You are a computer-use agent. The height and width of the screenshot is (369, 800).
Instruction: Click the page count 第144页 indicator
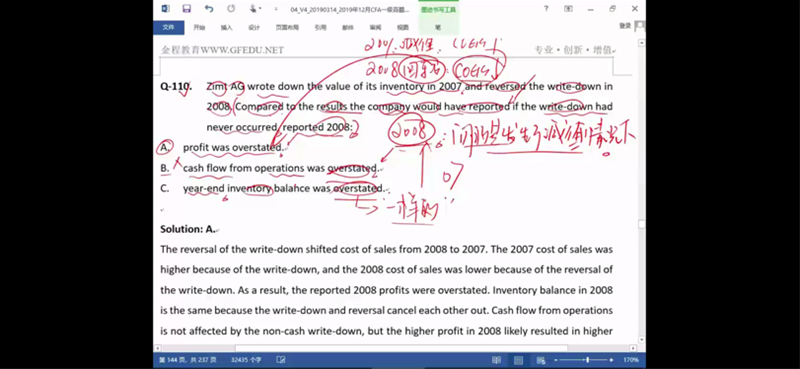coord(188,360)
